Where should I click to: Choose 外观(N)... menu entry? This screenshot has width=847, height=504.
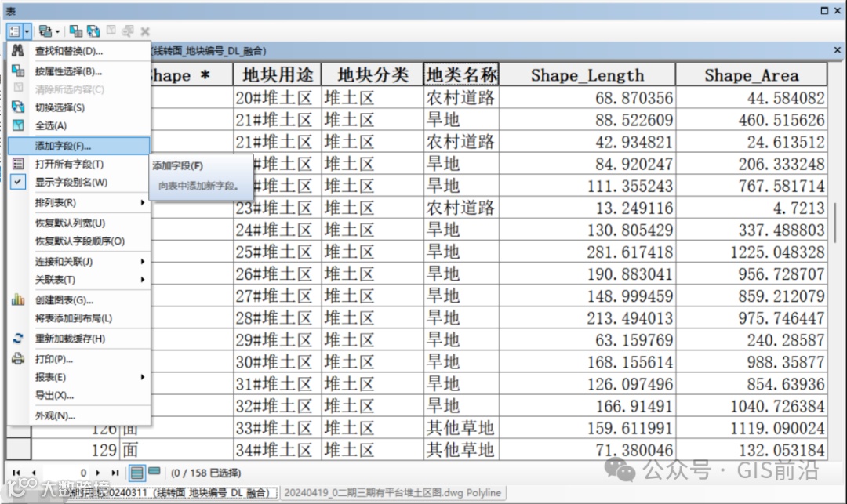click(79, 415)
